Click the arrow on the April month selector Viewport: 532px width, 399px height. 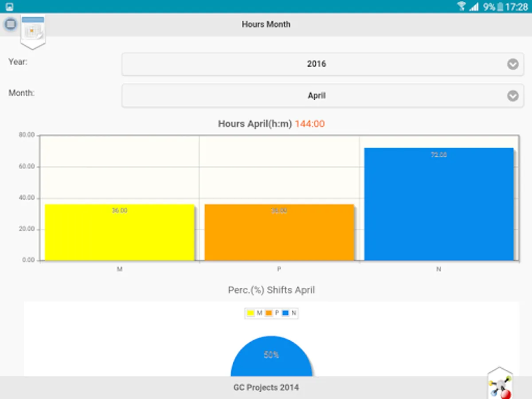(513, 96)
